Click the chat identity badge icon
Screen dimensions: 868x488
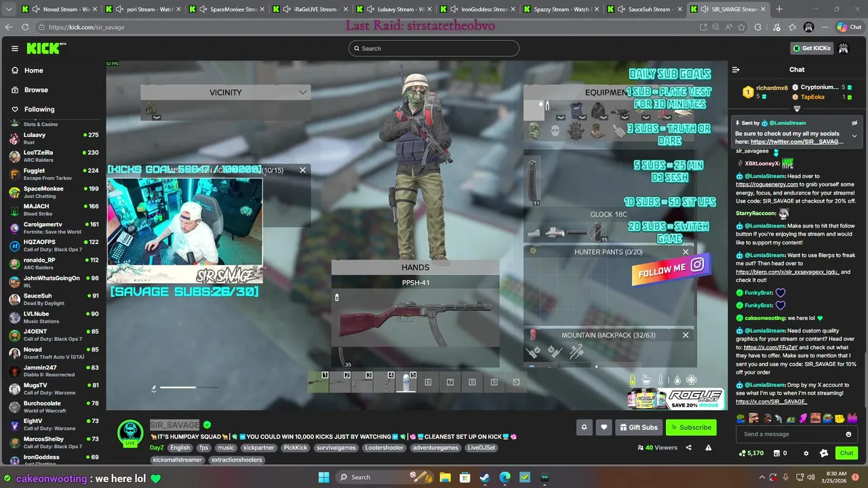coord(823,453)
